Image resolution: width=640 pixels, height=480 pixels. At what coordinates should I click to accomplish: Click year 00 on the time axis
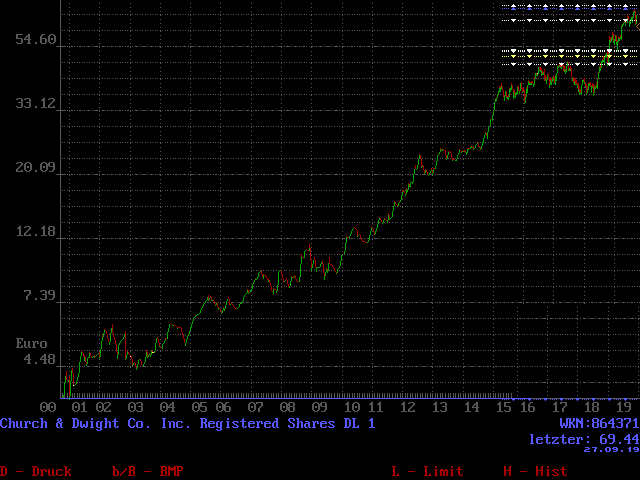tap(48, 408)
